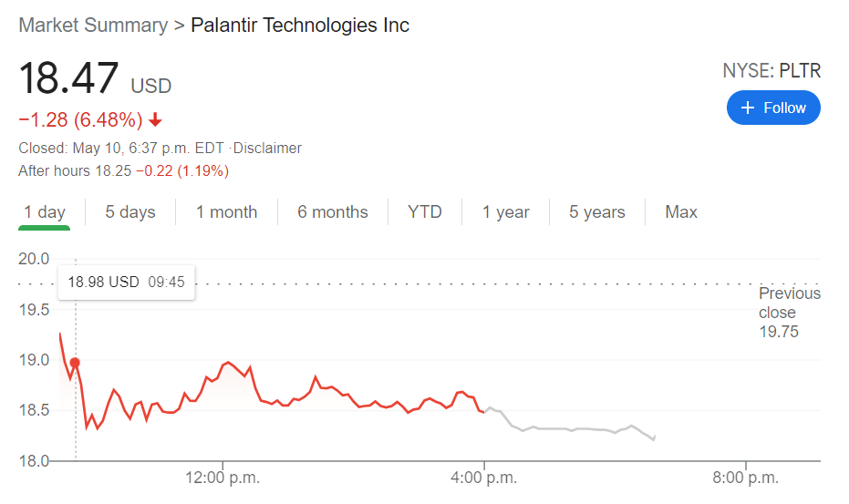This screenshot has height=504, width=849.
Task: Click the 8:00 p.m. axis label
Action: 748,478
